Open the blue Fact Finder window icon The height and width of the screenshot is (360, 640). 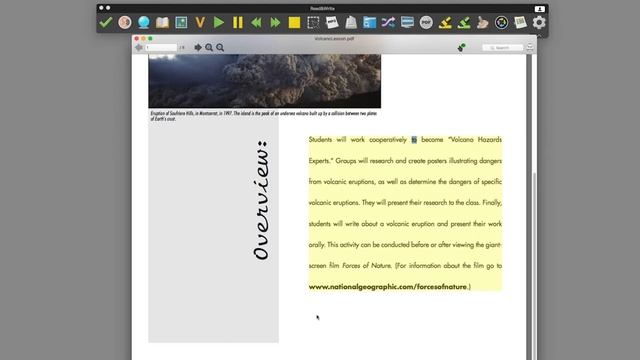click(369, 22)
